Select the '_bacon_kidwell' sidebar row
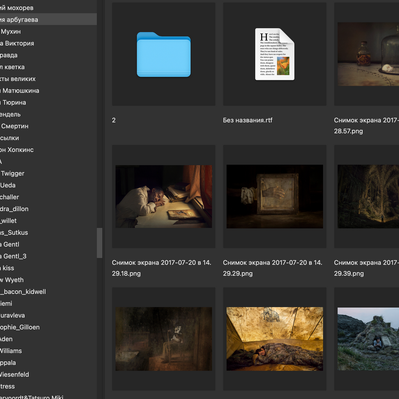 (48, 292)
